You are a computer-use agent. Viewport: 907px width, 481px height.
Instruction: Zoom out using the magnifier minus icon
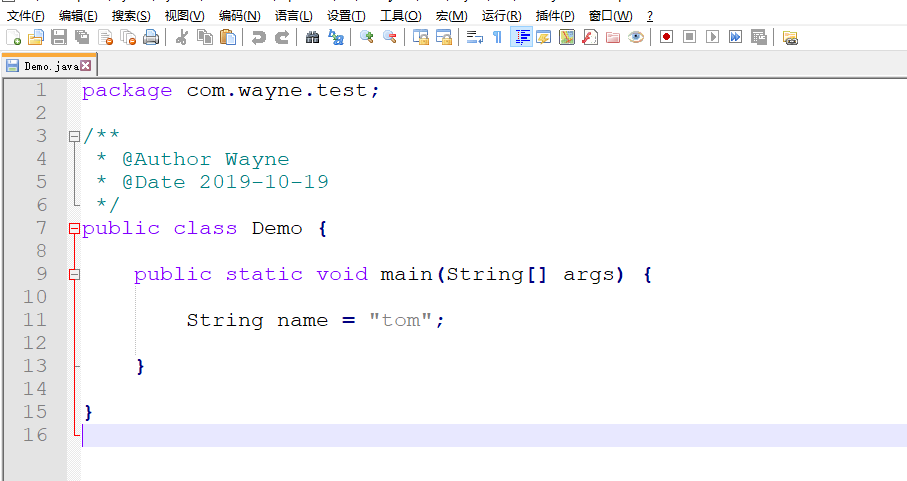[x=390, y=38]
